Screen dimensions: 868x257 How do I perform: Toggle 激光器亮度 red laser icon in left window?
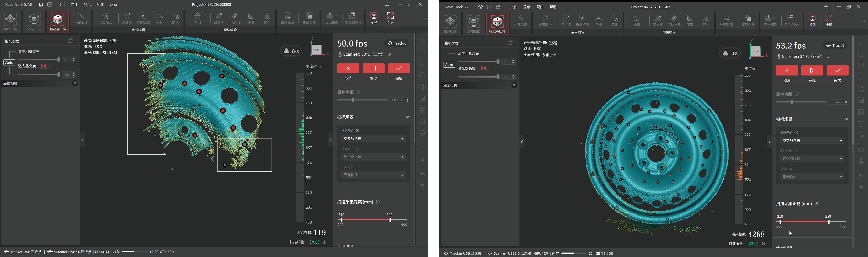[x=44, y=66]
